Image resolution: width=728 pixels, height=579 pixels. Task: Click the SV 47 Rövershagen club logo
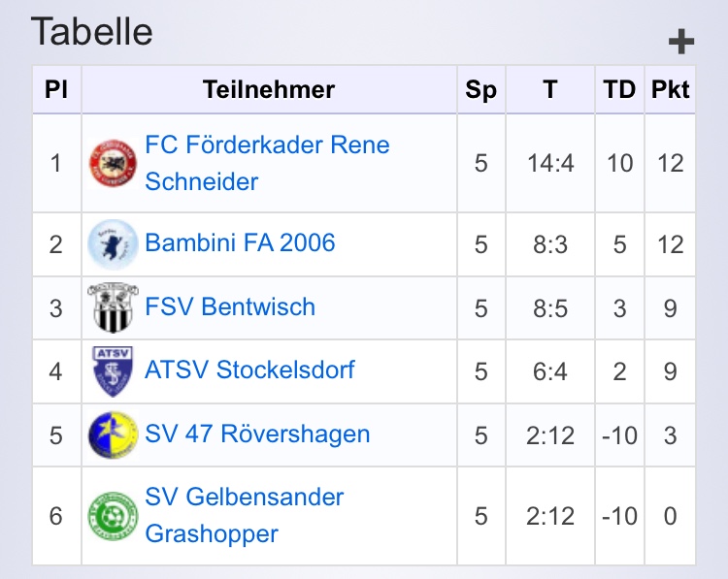(113, 434)
